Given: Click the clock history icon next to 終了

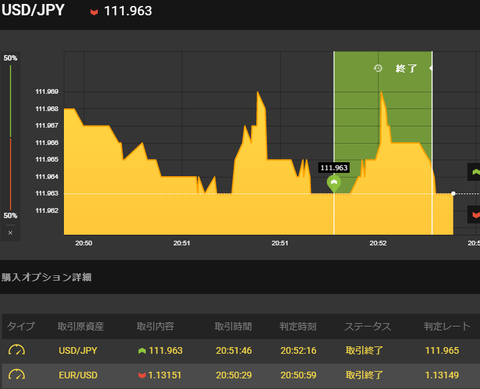Looking at the screenshot, I should [378, 68].
